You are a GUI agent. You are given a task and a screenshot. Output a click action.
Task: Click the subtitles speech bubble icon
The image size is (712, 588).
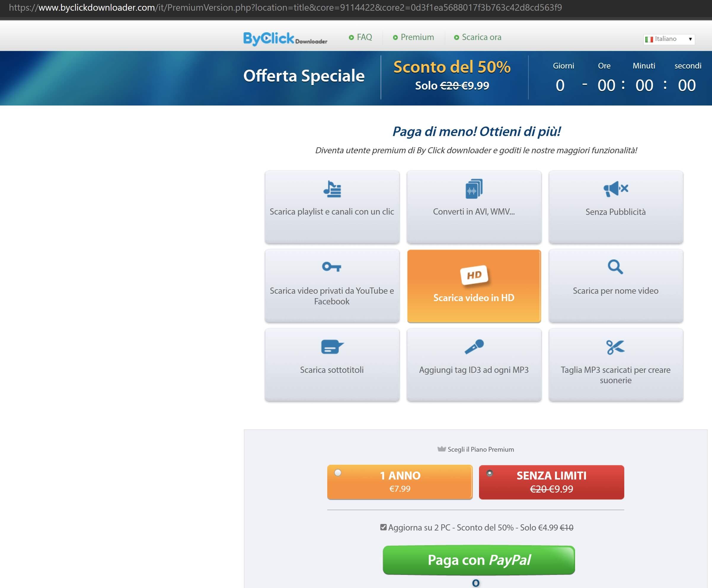(x=332, y=347)
